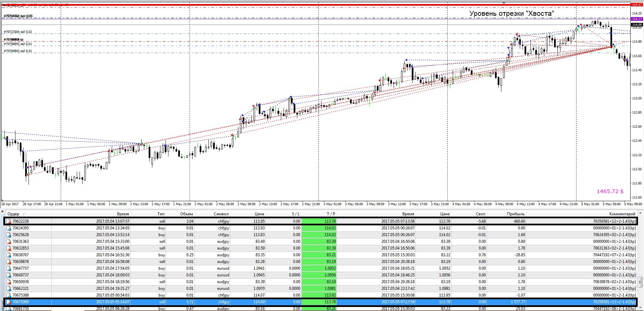644x311 pixels.
Task: Sort by the Комментарий column header
Action: pyautogui.click(x=582, y=214)
